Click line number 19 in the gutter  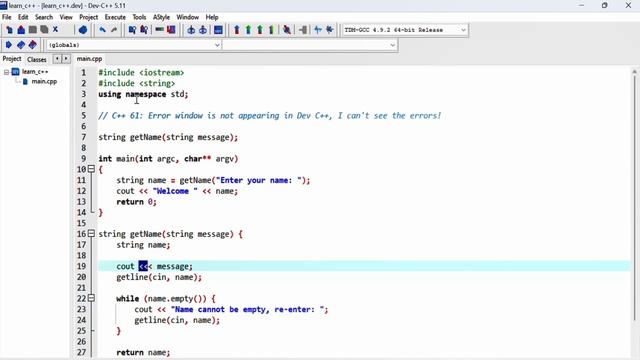(x=82, y=266)
